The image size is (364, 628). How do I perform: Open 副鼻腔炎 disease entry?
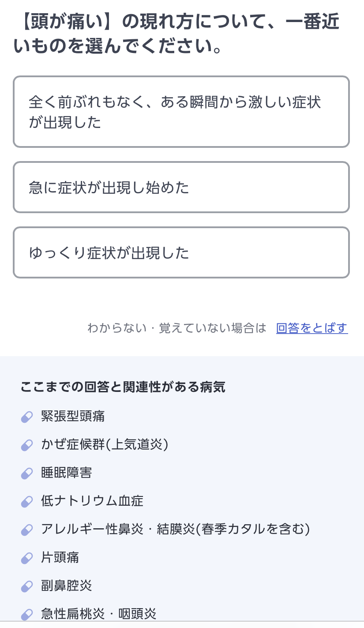(x=67, y=586)
